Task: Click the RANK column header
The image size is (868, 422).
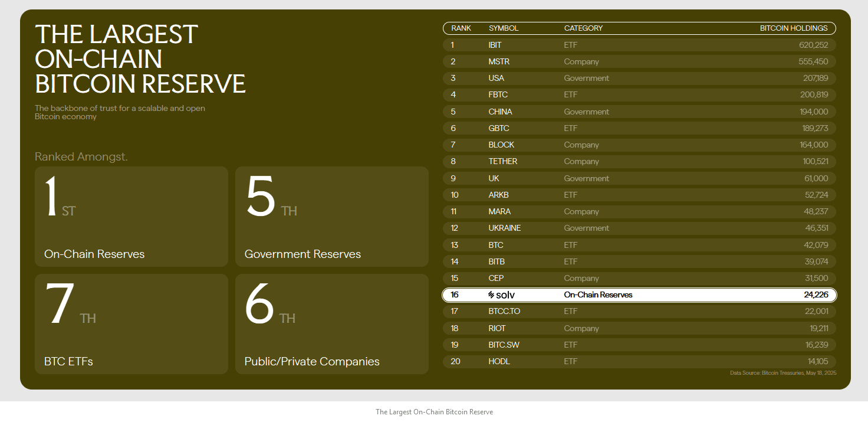Action: pos(461,28)
